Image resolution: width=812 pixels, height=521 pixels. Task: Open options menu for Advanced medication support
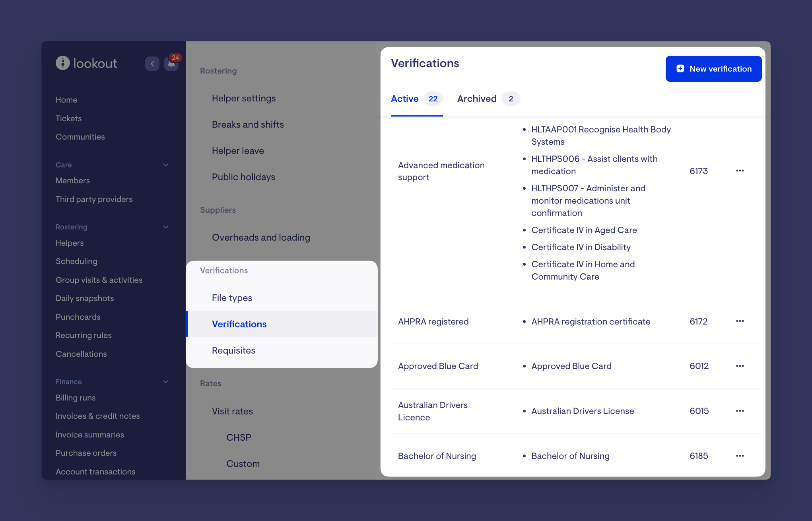point(740,171)
